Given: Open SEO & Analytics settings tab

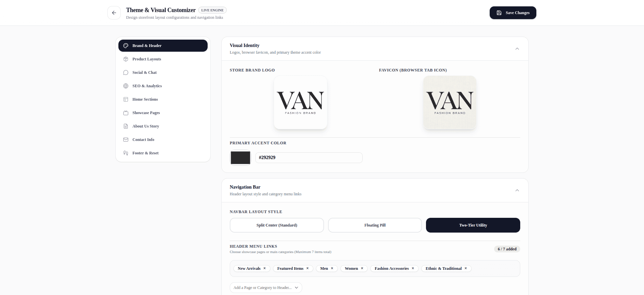Looking at the screenshot, I should click(x=163, y=86).
